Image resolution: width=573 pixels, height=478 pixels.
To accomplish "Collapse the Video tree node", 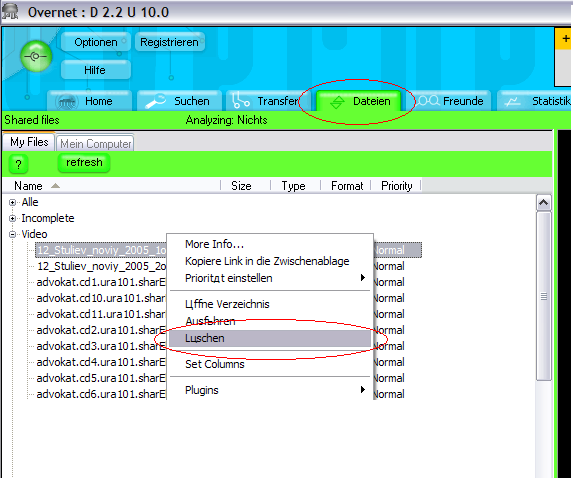I will [x=12, y=235].
